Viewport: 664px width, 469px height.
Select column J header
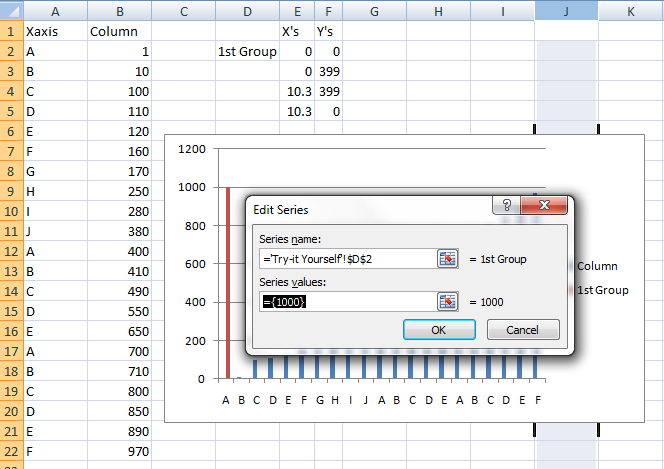pos(566,11)
